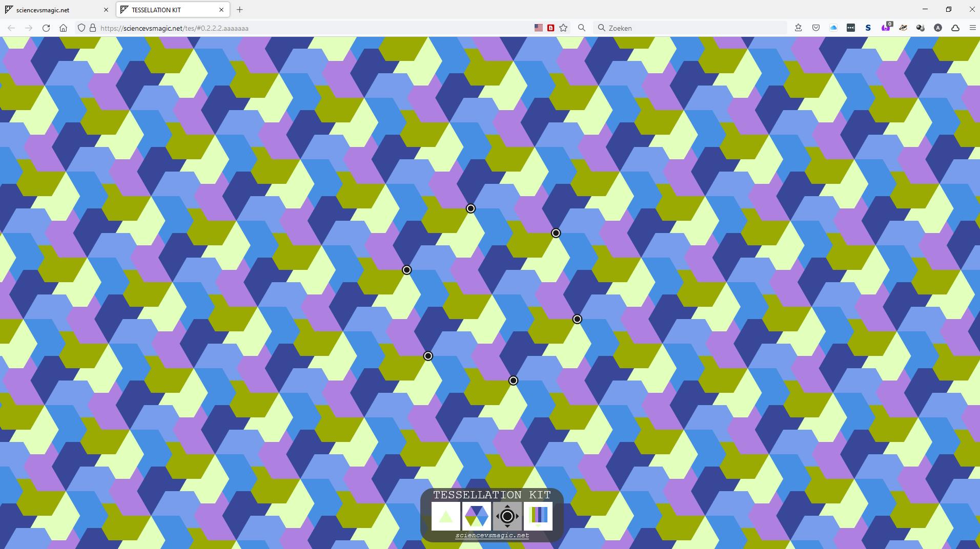Click the upper-right control point handle
The height and width of the screenshot is (549, 980).
556,233
